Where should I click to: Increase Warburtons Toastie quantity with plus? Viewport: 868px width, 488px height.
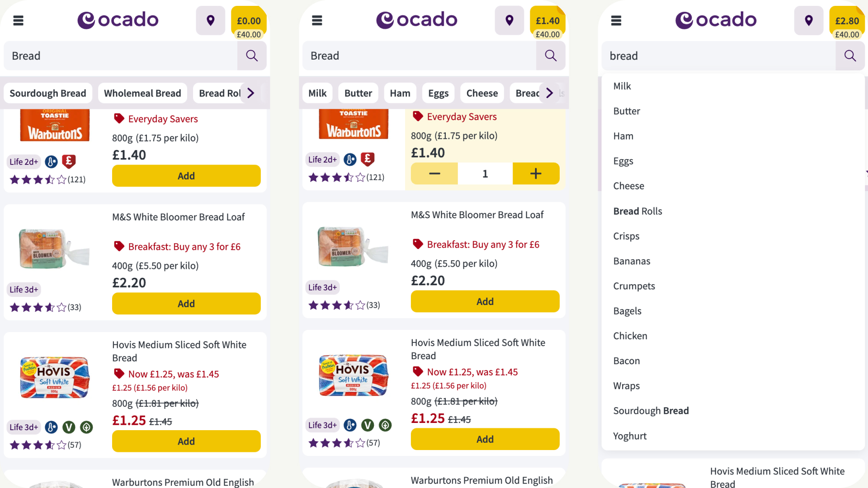point(536,174)
